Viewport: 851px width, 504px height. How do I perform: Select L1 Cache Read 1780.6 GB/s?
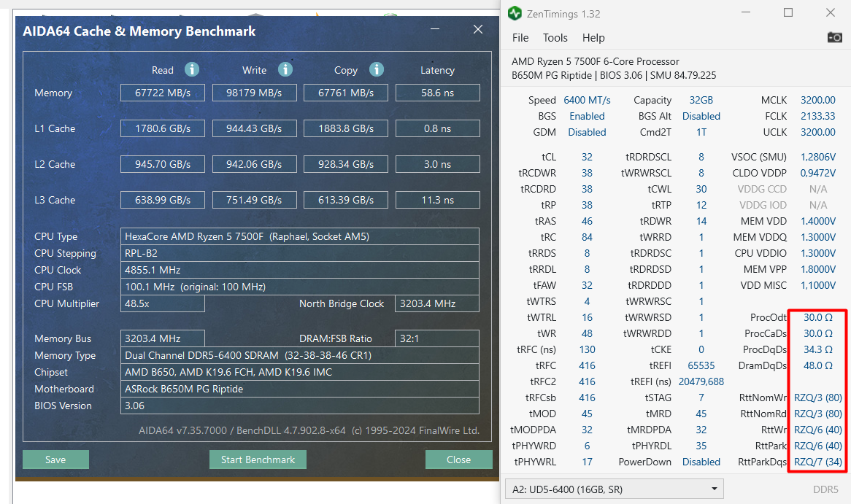pos(163,128)
